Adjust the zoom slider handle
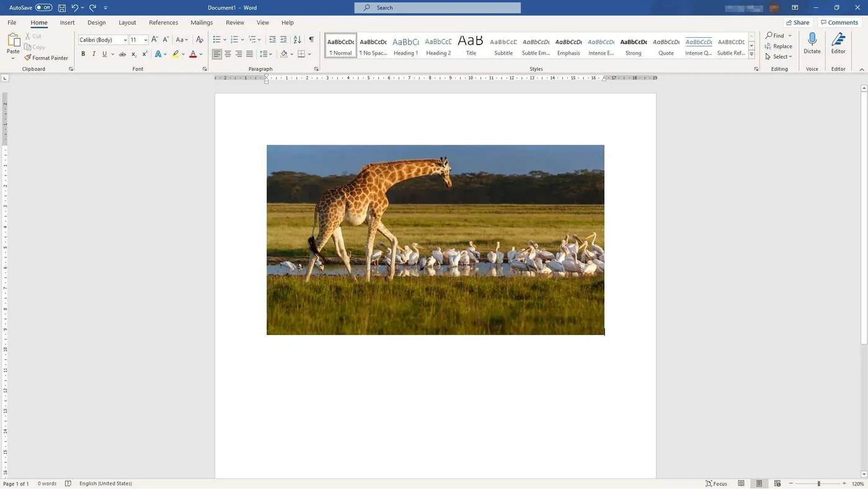868x489 pixels. pyautogui.click(x=818, y=483)
